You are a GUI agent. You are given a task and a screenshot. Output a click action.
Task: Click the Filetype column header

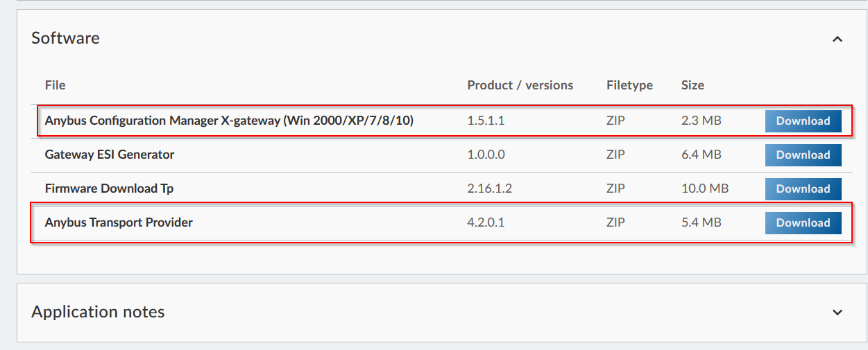pos(629,85)
